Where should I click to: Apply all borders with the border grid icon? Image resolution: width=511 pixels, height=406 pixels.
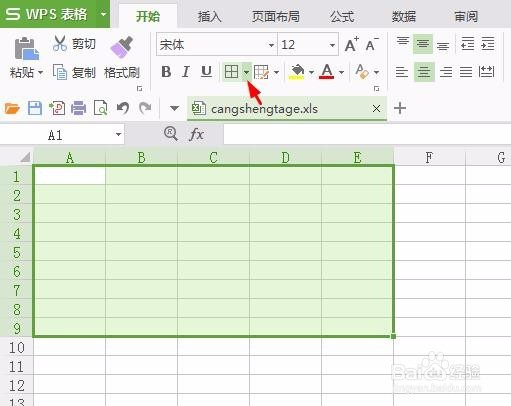231,72
